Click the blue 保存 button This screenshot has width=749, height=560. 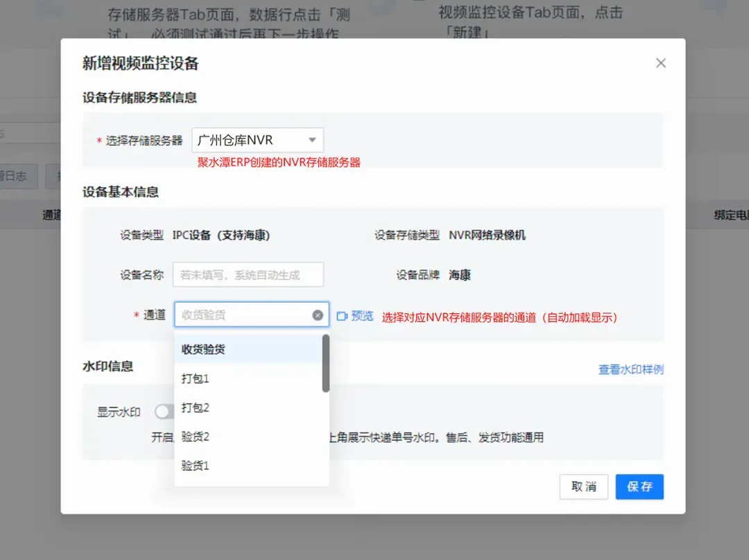(639, 487)
